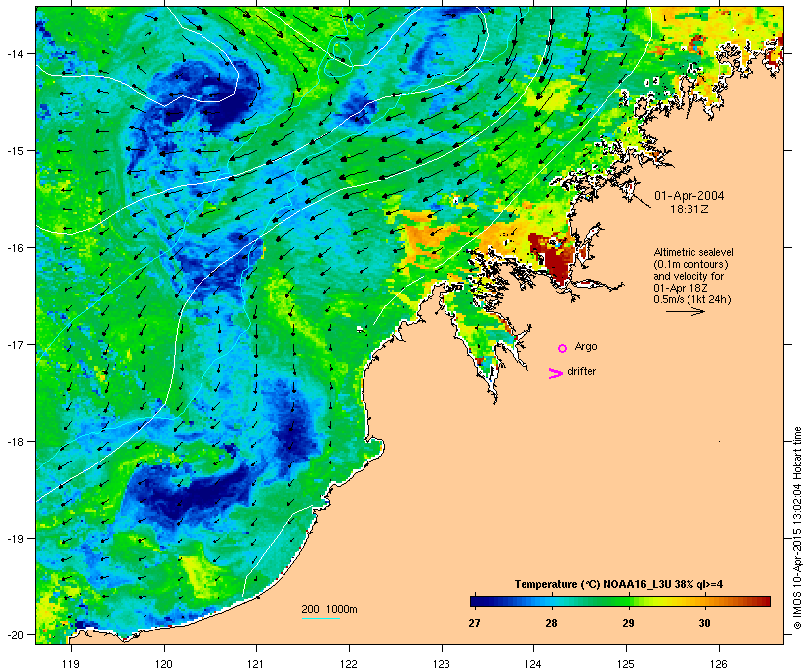Viewport: 810px width, 672px height.
Task: Click the cyan 200m isobath legend line
Action: (320, 618)
